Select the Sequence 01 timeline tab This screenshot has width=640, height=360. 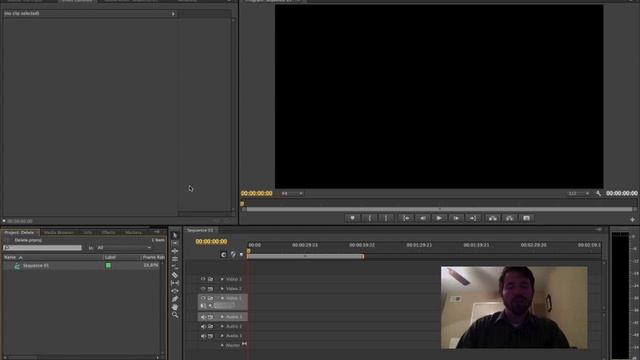click(x=200, y=230)
